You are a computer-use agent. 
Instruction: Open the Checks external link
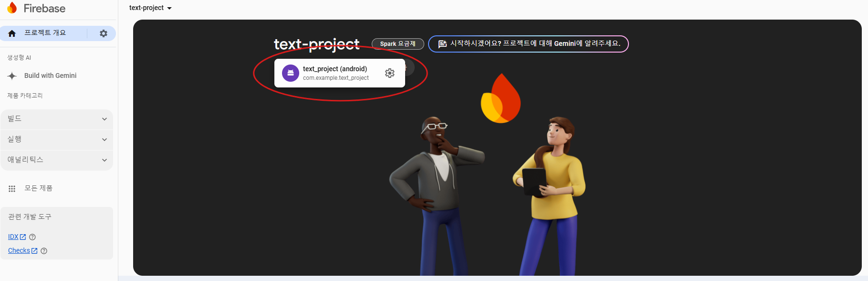(x=22, y=251)
